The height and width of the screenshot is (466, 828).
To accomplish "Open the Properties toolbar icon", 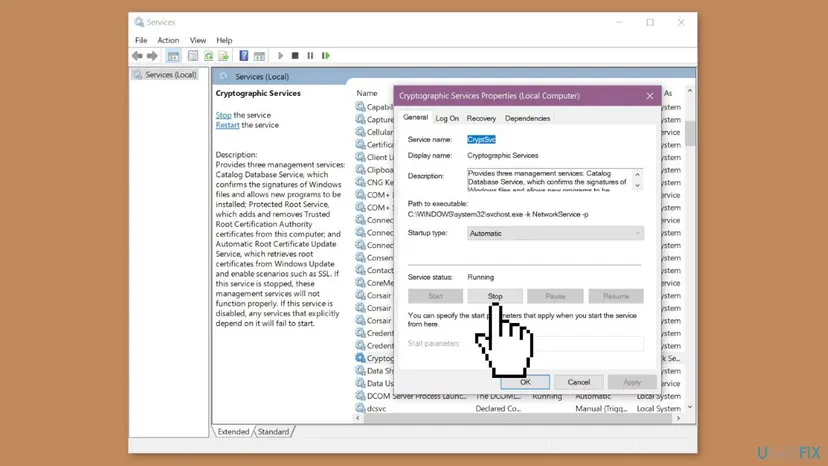I will pyautogui.click(x=193, y=55).
